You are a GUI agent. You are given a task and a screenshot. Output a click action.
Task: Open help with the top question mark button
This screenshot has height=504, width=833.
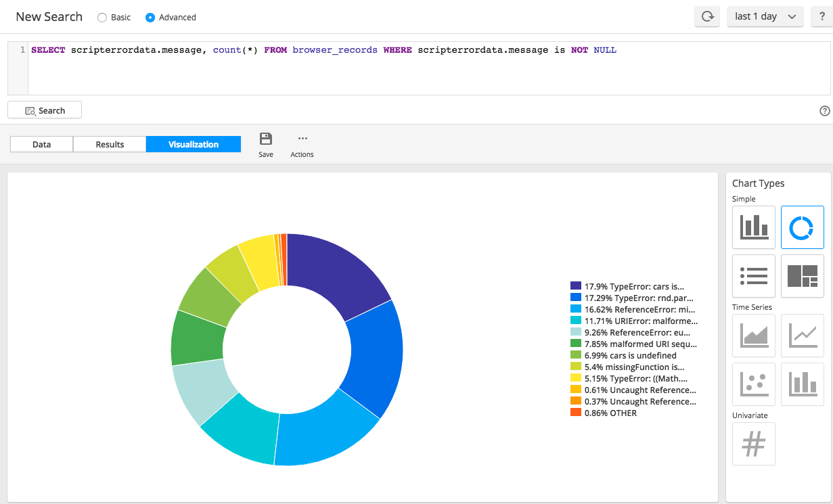pos(821,16)
